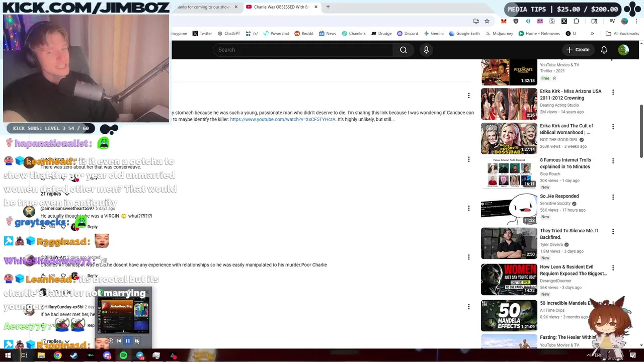Open the Windows Start menu
Screen dimensions: 644x362
click(x=8, y=356)
